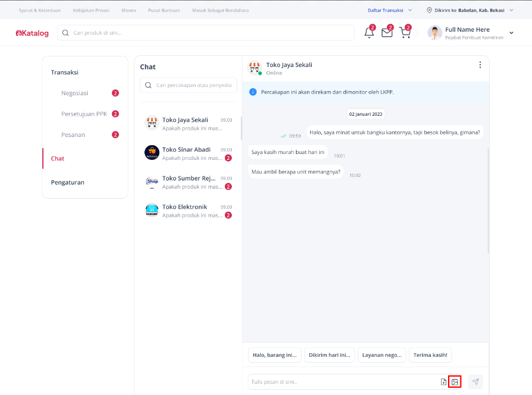
Task: Open Pengaturan in the sidebar
Action: click(x=68, y=182)
